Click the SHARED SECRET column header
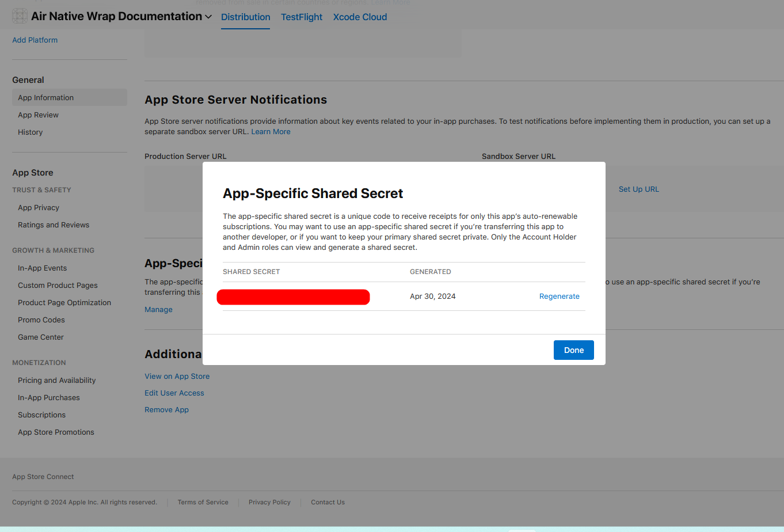The image size is (784, 532). click(x=252, y=272)
